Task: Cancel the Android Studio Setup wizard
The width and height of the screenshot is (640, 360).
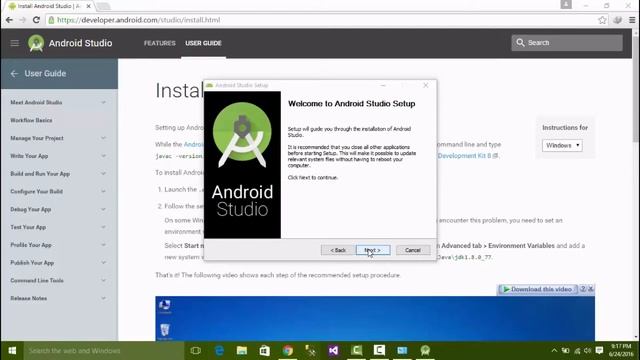Action: tap(413, 250)
